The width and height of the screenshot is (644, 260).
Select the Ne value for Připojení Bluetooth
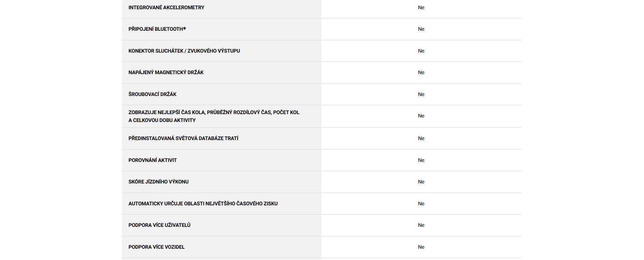click(x=421, y=29)
